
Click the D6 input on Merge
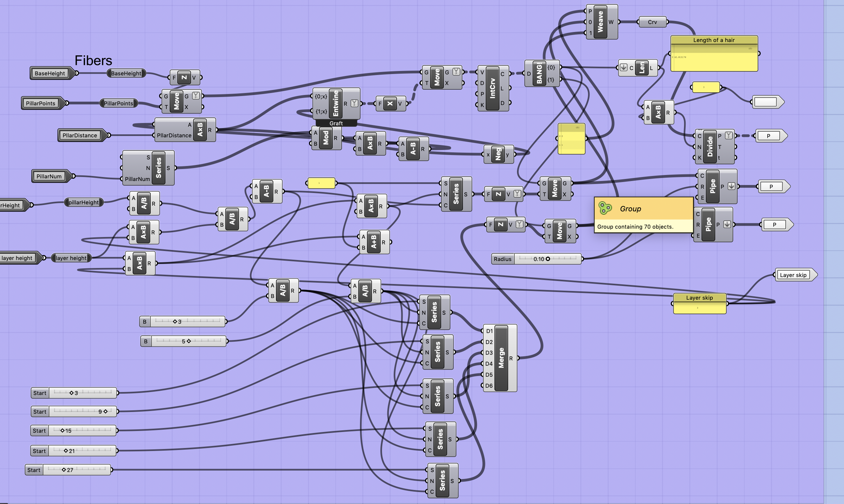point(489,385)
